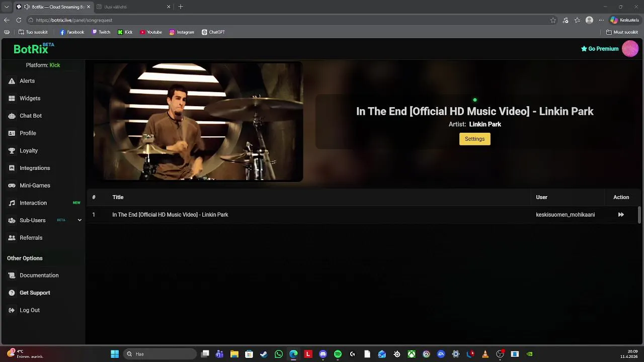
Task: Open browser profile icon
Action: (589, 20)
